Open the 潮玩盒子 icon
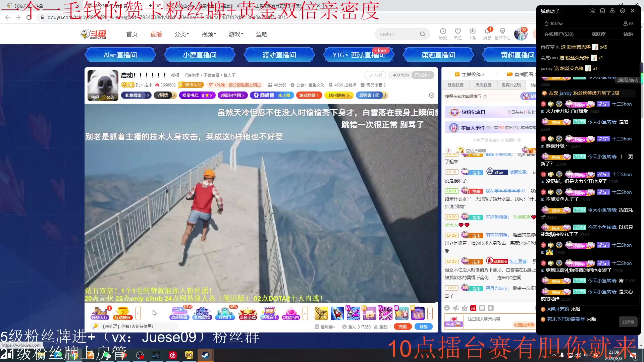644x362 pixels. [x=270, y=313]
